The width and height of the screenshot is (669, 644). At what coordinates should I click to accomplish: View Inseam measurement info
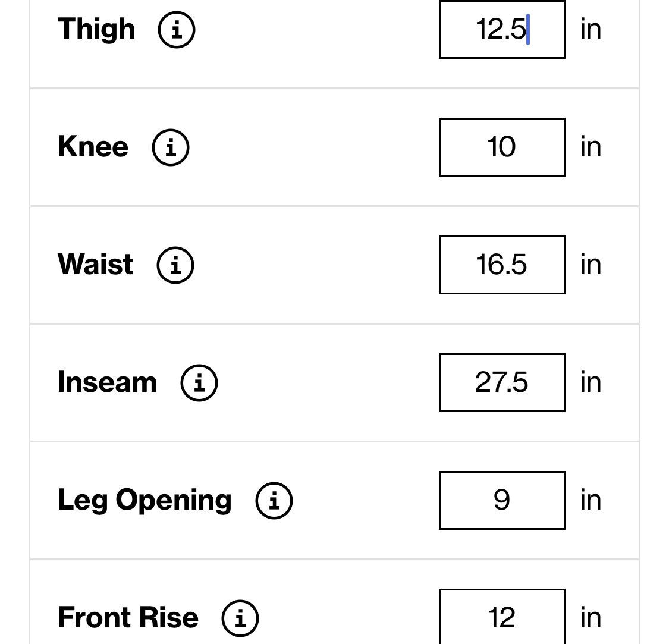[199, 383]
